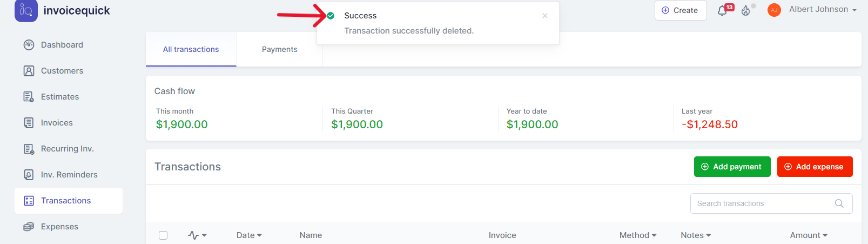Click the Customers sidebar icon
868x244 pixels.
[x=29, y=71]
